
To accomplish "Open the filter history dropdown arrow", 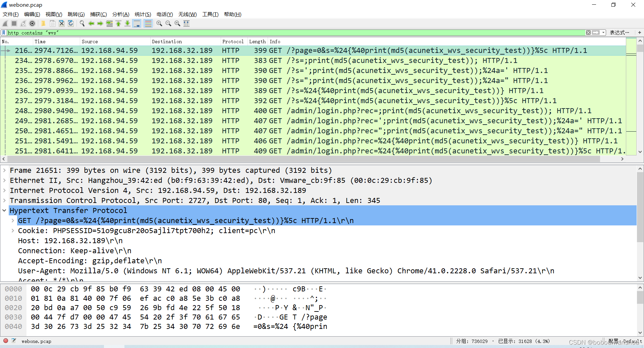I will pos(603,32).
